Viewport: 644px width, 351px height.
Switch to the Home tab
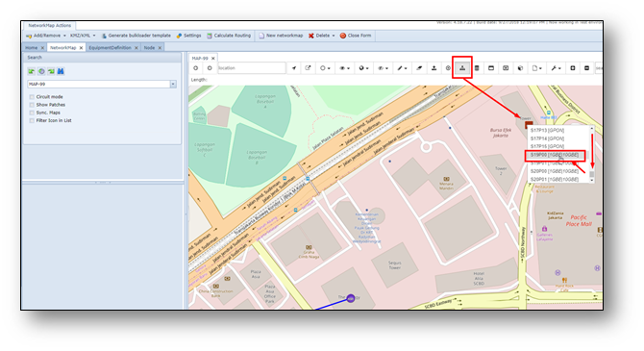(31, 48)
